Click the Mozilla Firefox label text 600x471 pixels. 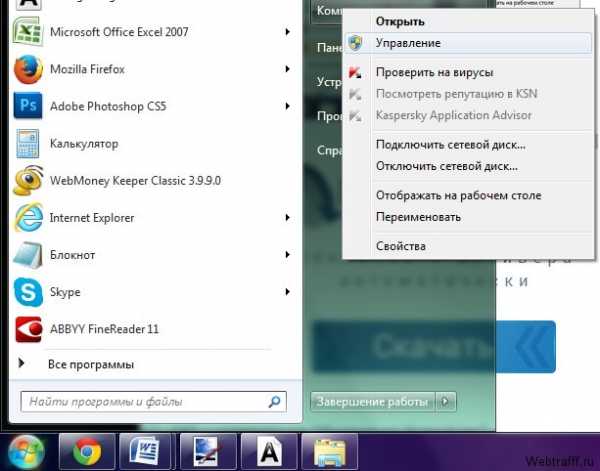click(88, 69)
